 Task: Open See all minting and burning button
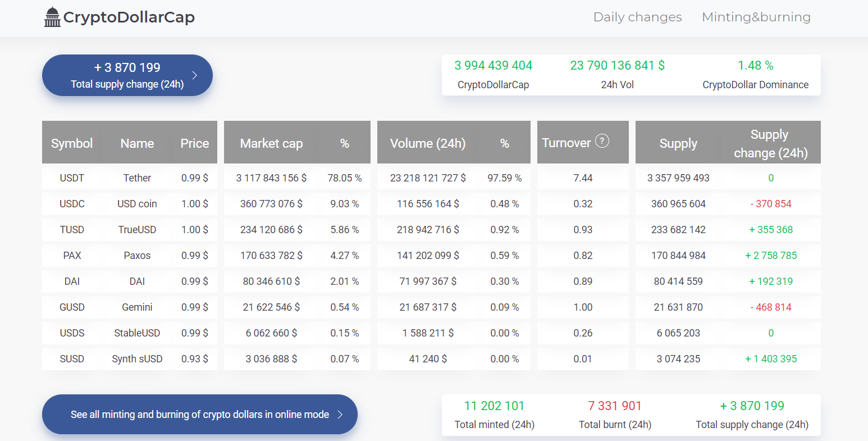pos(199,415)
